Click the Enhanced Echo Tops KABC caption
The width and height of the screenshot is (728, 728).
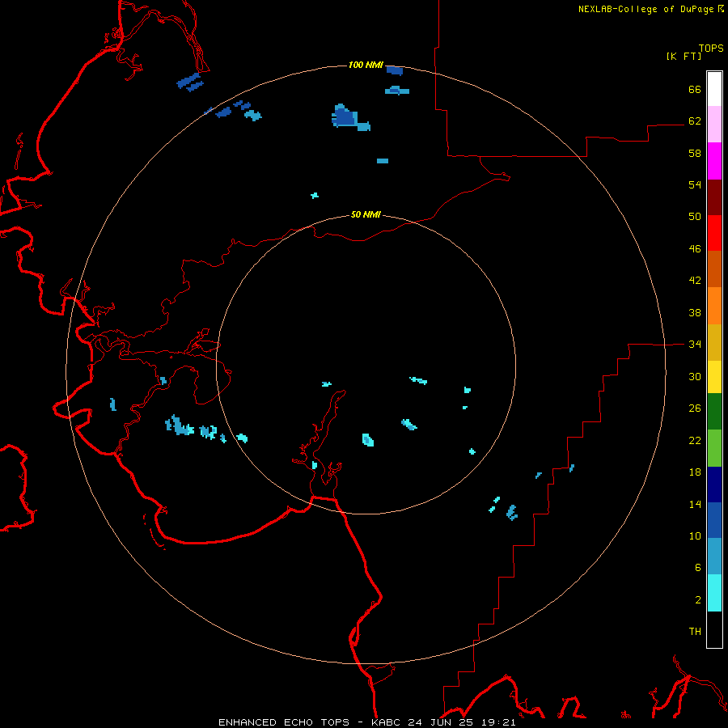click(x=366, y=722)
